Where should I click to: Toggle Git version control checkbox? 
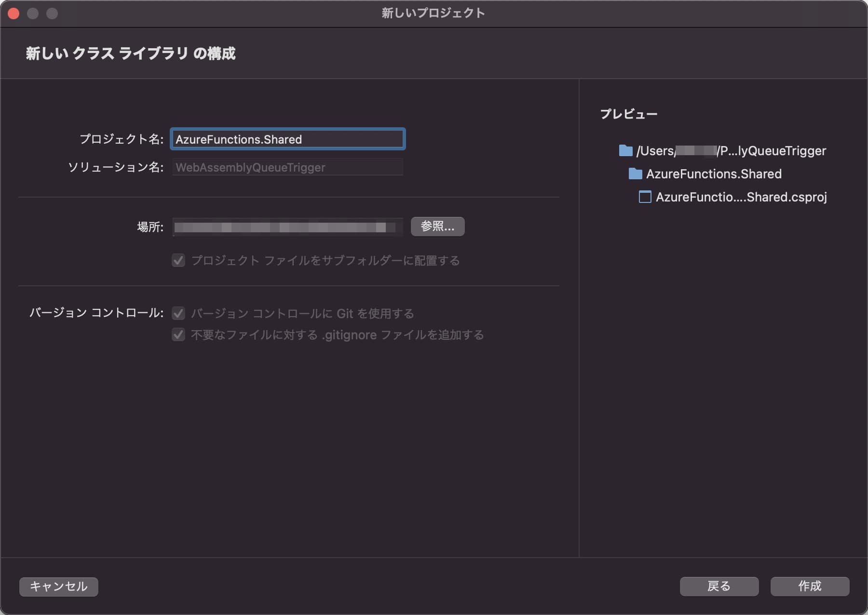(178, 314)
